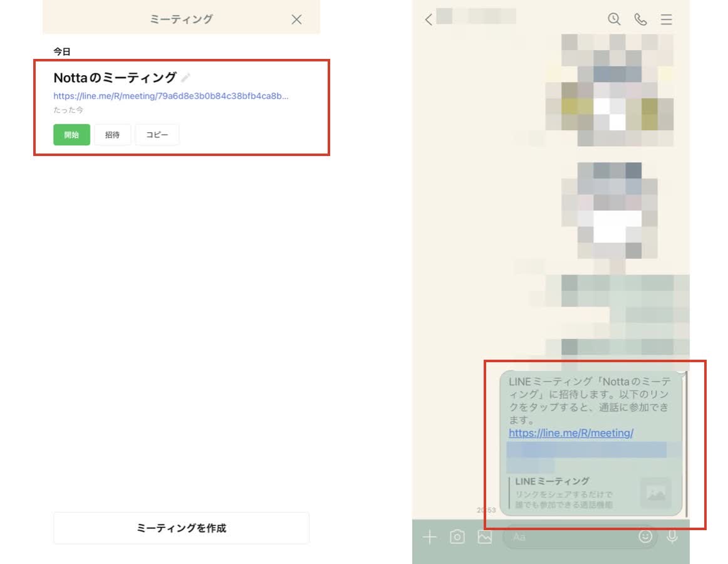Image resolution: width=728 pixels, height=564 pixels.
Task: Click ミーティングを作成 button
Action: (181, 528)
